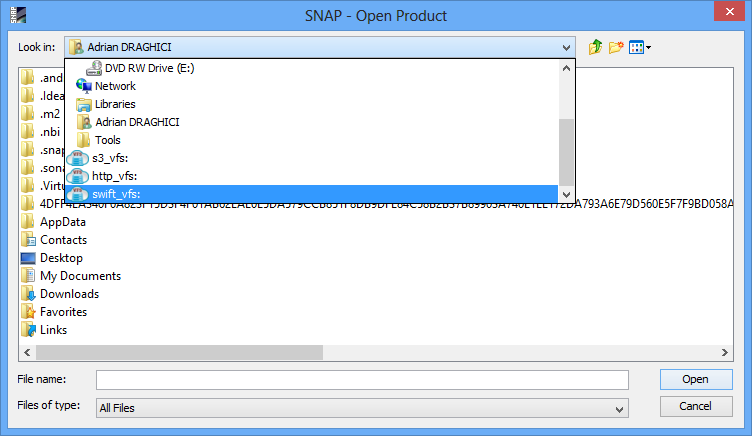The width and height of the screenshot is (752, 436).
Task: Create a new folder with toolbar icon
Action: (616, 47)
